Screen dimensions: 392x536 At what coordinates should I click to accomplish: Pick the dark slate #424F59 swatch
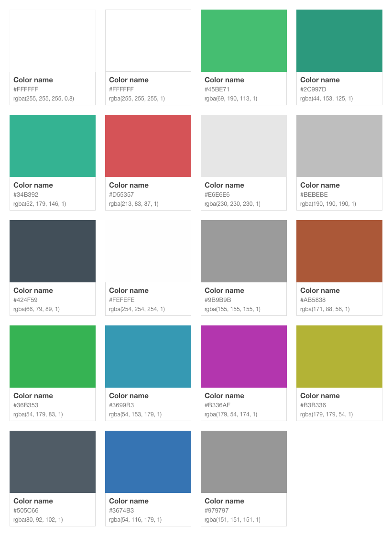tap(53, 251)
